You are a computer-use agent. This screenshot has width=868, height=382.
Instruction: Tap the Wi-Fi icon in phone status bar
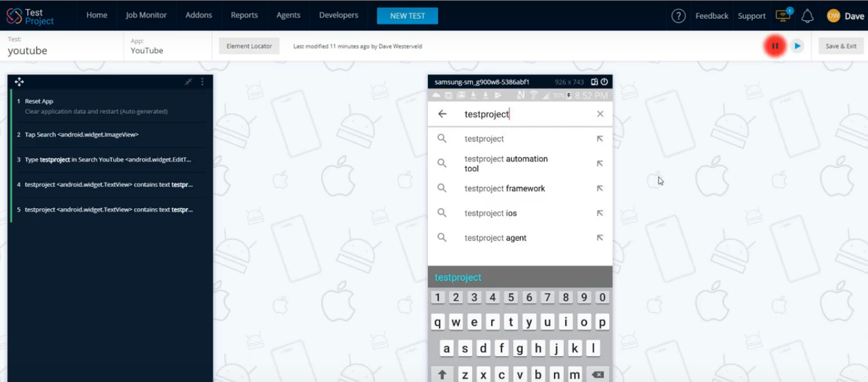tap(534, 95)
